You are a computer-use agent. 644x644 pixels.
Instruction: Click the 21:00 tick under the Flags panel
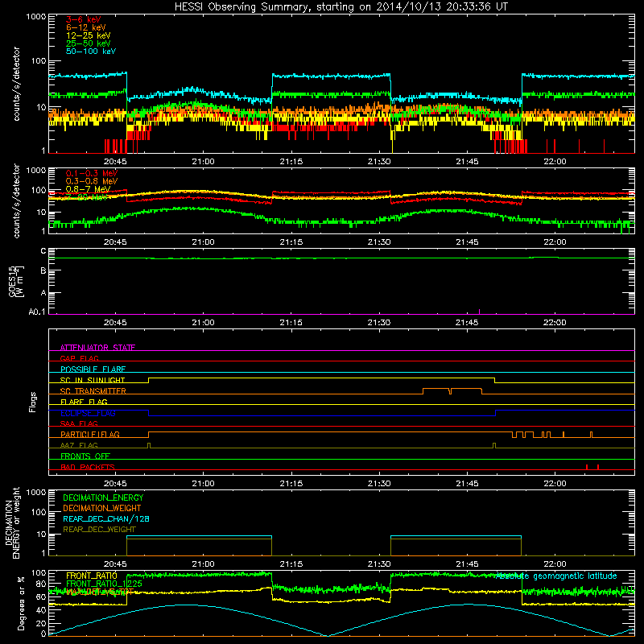point(204,484)
